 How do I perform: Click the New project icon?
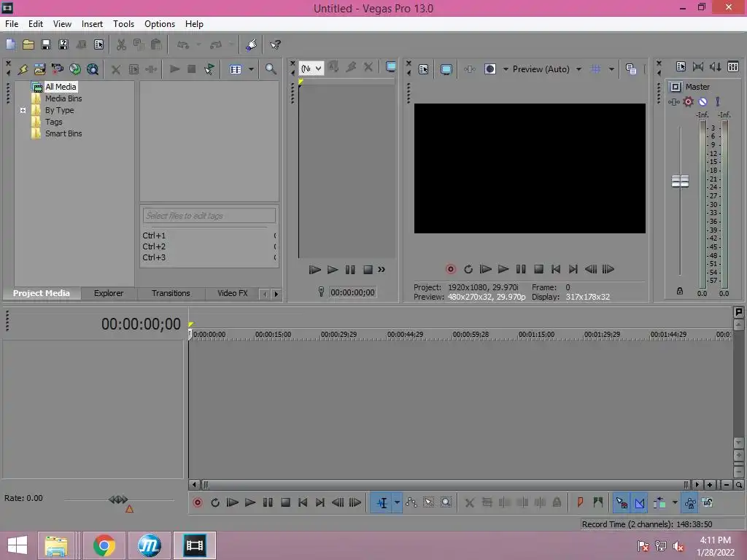tap(10, 44)
